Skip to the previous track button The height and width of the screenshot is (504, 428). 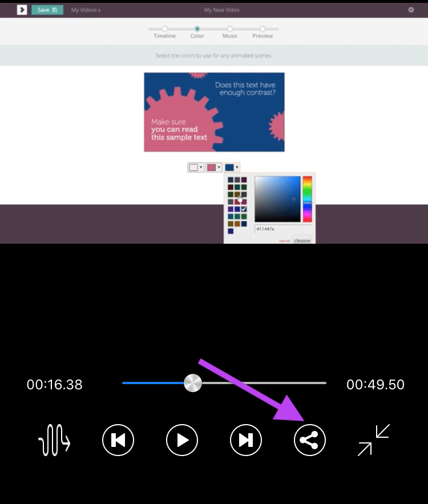click(x=118, y=440)
